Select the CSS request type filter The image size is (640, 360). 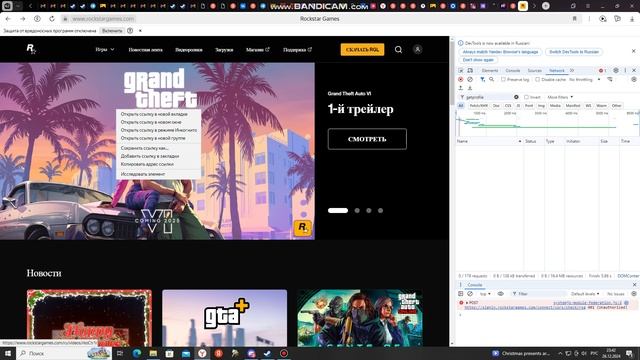508,106
